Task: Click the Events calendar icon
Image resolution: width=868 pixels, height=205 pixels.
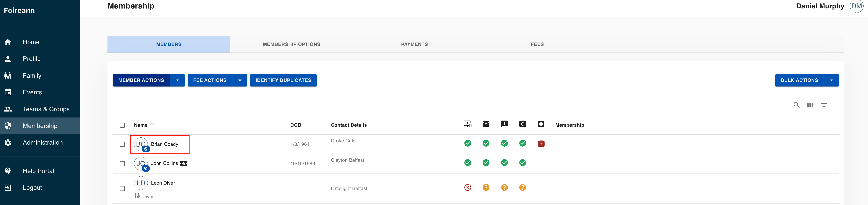Action: pos(8,92)
